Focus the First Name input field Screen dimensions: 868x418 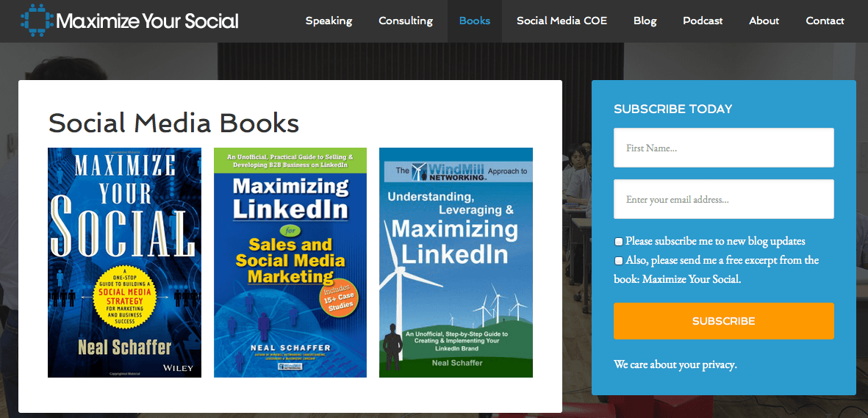(723, 148)
